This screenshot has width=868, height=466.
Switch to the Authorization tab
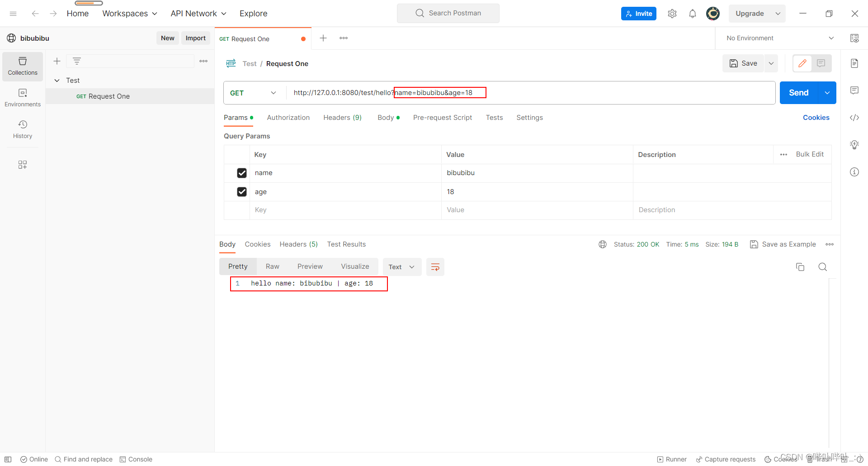pyautogui.click(x=288, y=118)
